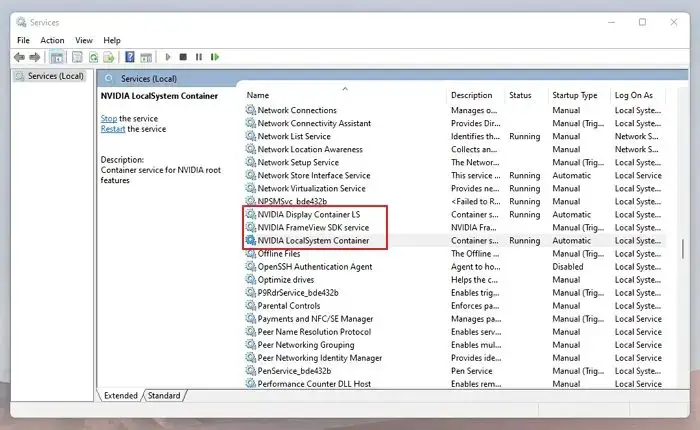Click the Stop the service link
Viewport: 700px width, 430px height.
click(x=108, y=118)
